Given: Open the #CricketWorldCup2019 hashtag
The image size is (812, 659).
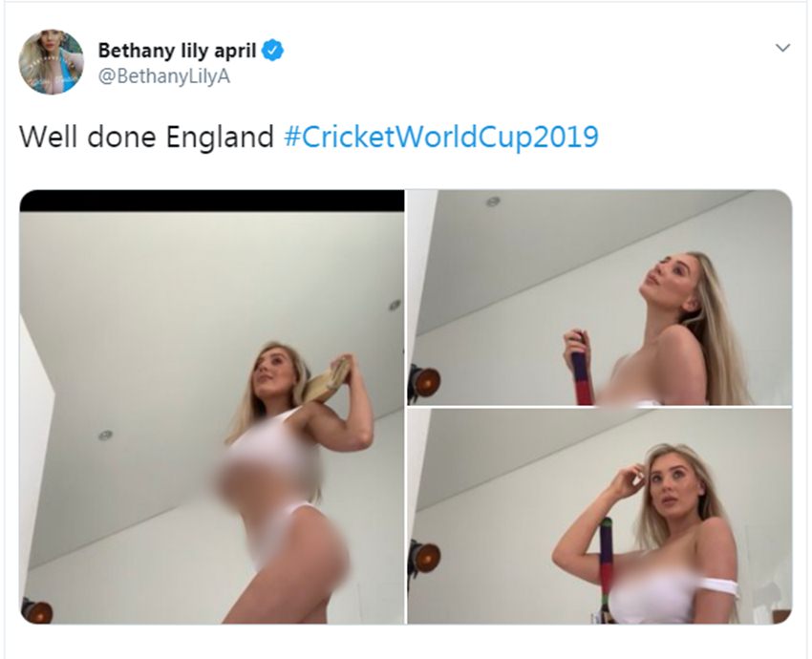Looking at the screenshot, I should (x=441, y=137).
